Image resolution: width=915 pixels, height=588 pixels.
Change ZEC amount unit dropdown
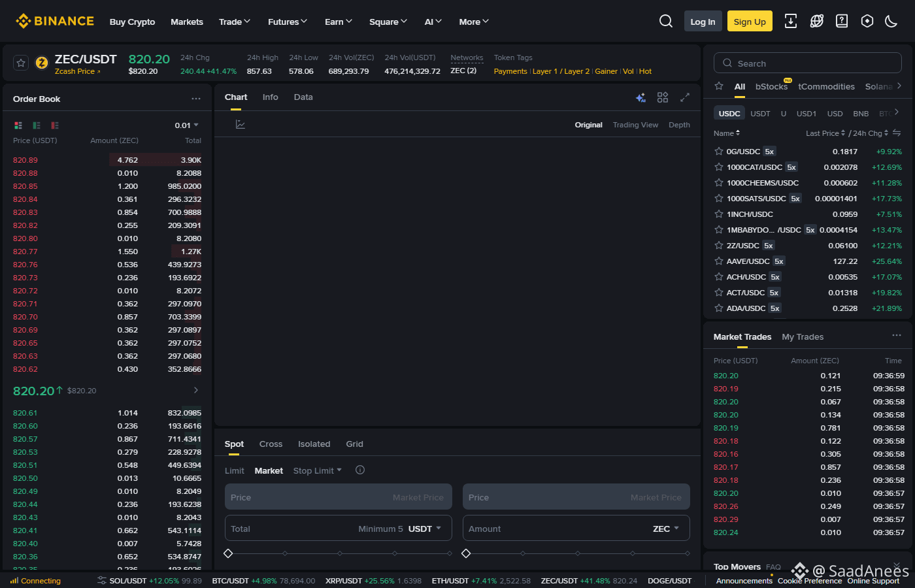tap(666, 529)
